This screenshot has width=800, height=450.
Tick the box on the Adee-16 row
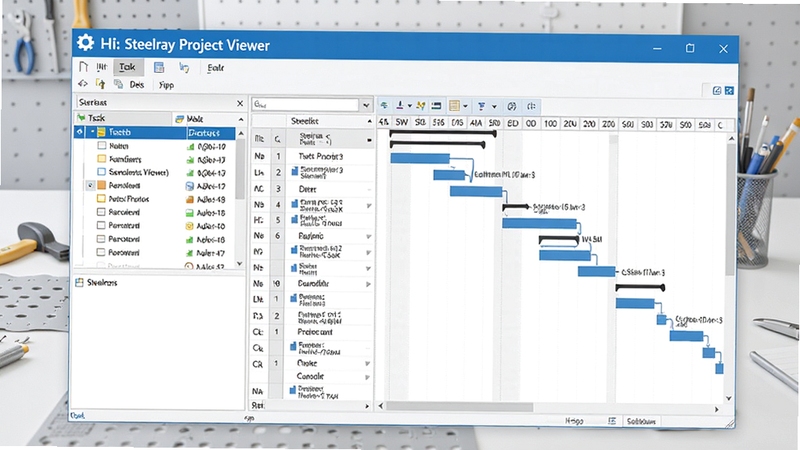pos(101,239)
